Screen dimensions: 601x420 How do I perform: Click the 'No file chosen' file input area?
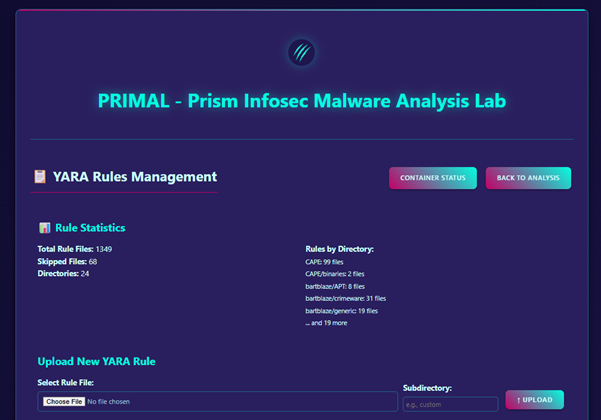[217, 402]
